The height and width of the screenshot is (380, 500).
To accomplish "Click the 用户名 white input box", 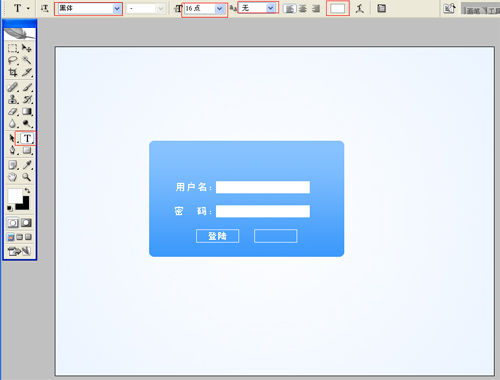I will [263, 187].
